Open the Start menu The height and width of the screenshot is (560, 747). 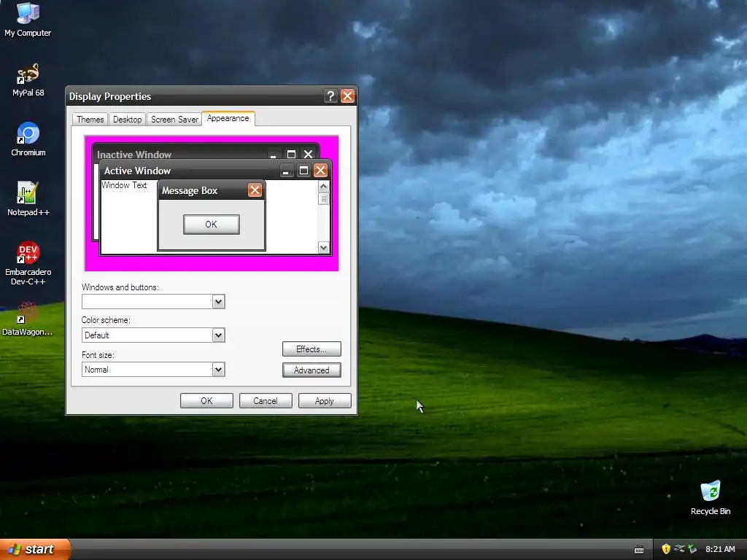[35, 549]
